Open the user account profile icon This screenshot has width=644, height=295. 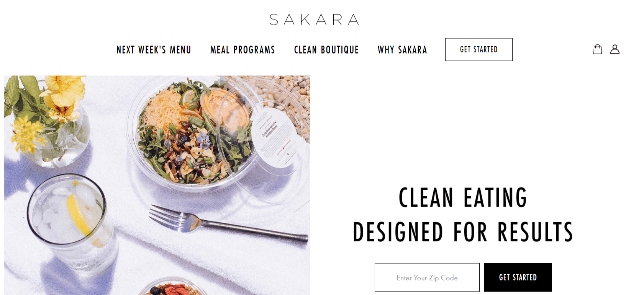coord(615,49)
